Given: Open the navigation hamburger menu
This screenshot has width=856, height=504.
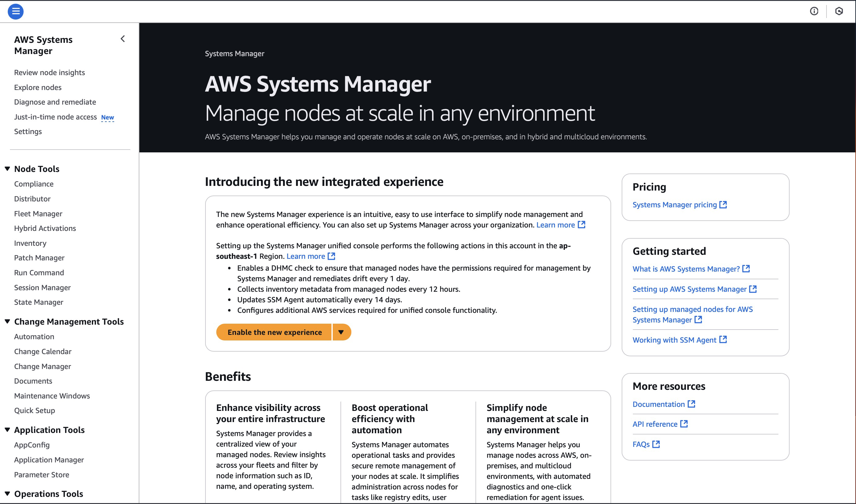Looking at the screenshot, I should 15,11.
